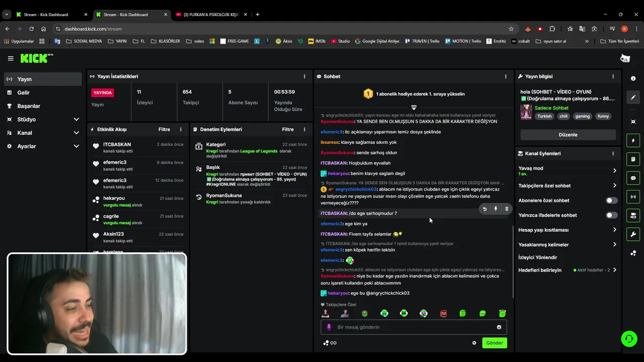The height and width of the screenshot is (362, 644).
Task: Open the green headset support button
Action: [629, 339]
